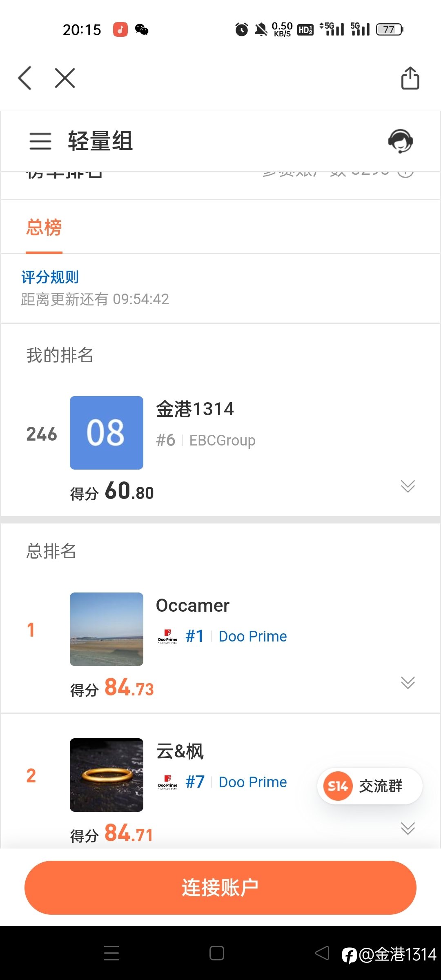Screen dimensions: 441x980
Task: Open the 评分规则 link
Action: [x=50, y=277]
